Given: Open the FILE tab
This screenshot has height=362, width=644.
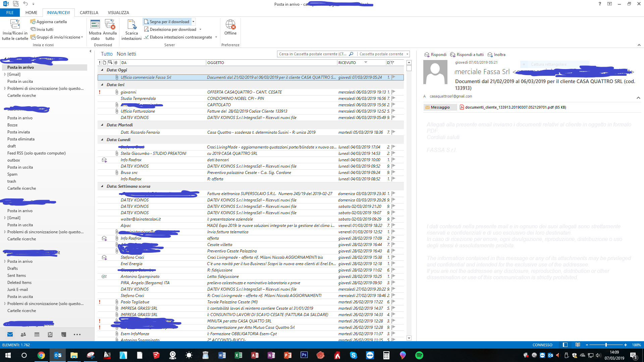Looking at the screenshot, I should [x=10, y=13].
